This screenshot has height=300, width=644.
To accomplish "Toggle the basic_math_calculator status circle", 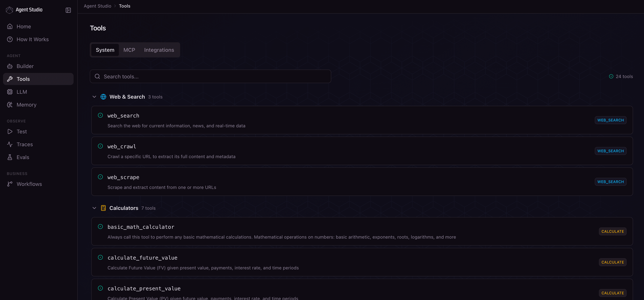I will coord(100,227).
